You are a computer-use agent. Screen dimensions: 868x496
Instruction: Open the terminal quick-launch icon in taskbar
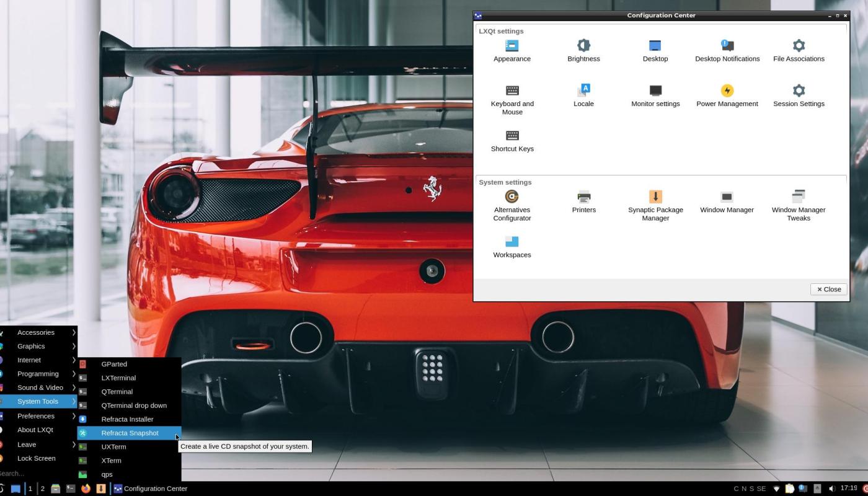71,489
